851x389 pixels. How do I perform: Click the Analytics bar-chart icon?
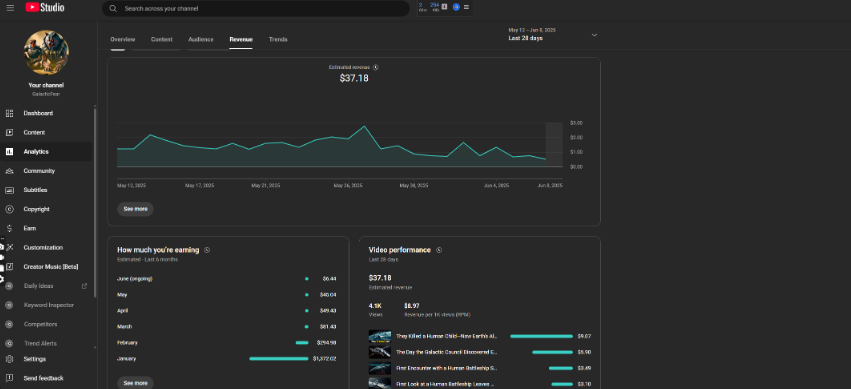(9, 152)
